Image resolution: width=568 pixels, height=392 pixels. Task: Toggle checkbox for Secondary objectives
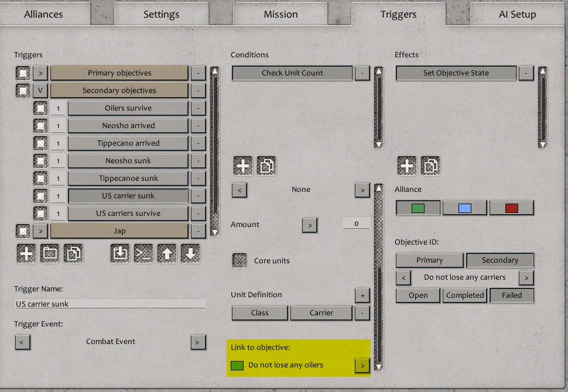(x=23, y=91)
